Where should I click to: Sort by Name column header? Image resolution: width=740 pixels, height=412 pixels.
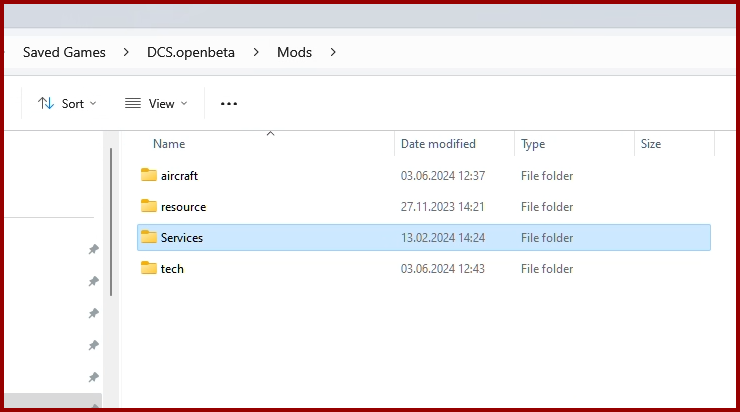pos(169,144)
